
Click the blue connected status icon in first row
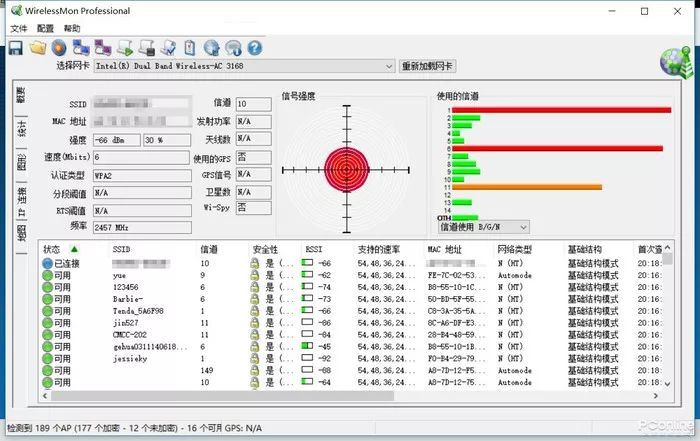point(47,262)
